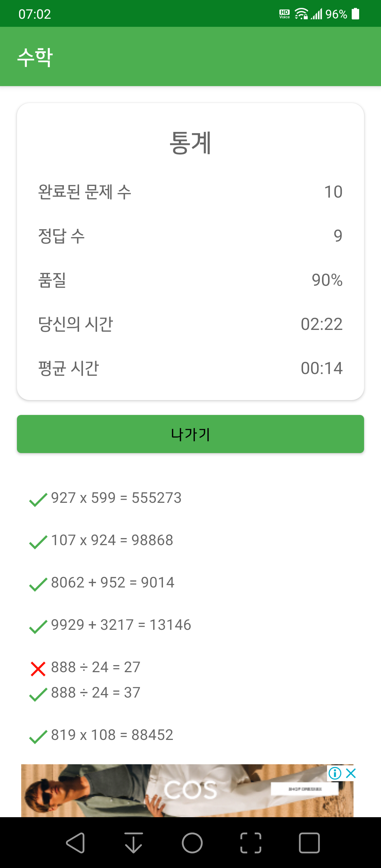The height and width of the screenshot is (868, 381).
Task: Tap the down-arrow hide navigation icon
Action: [134, 843]
